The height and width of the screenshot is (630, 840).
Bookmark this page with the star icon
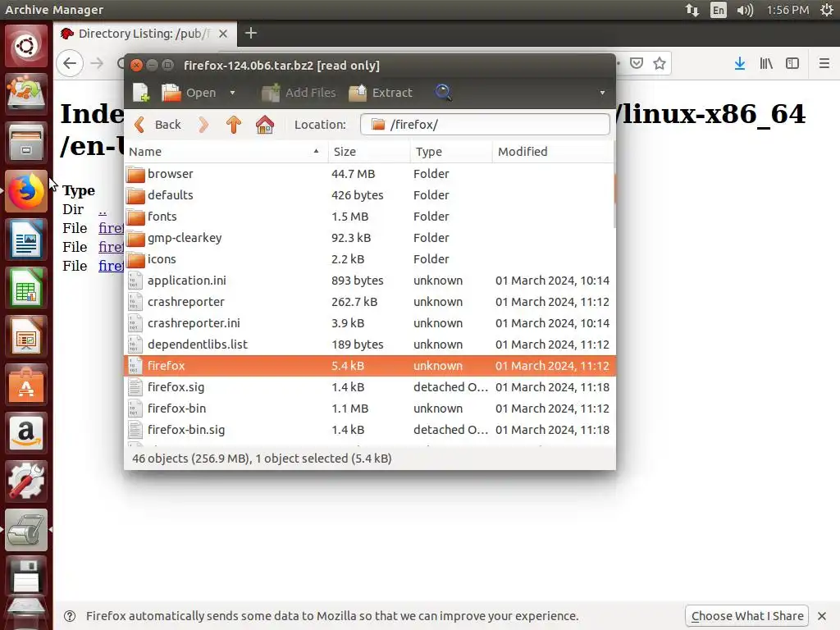pyautogui.click(x=660, y=63)
